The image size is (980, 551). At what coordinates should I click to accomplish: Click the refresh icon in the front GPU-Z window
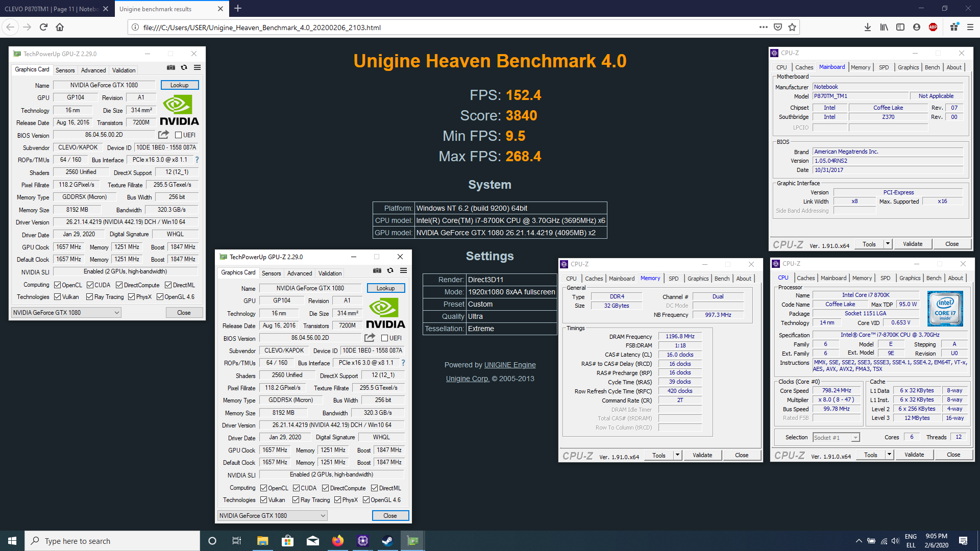[x=390, y=270]
